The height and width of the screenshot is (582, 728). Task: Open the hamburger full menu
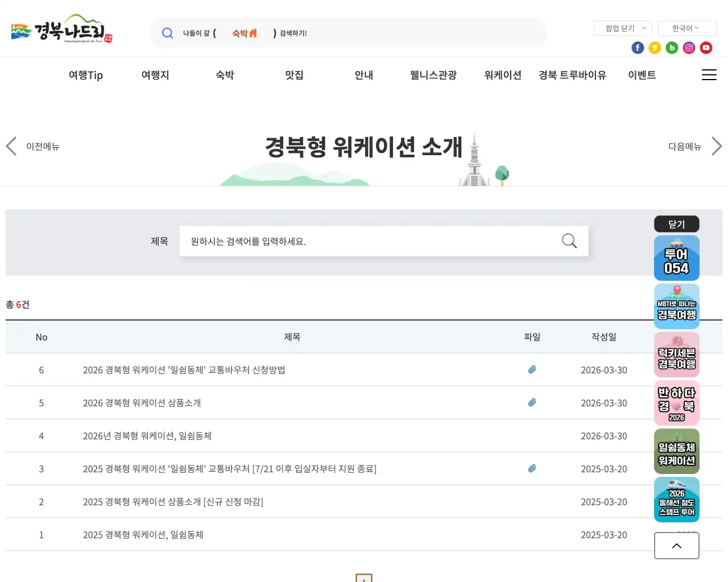click(709, 75)
